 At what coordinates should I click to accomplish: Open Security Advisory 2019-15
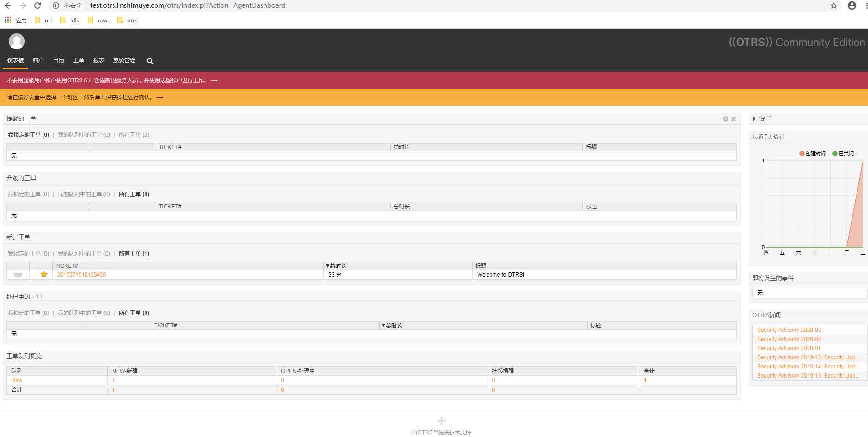coord(809,357)
